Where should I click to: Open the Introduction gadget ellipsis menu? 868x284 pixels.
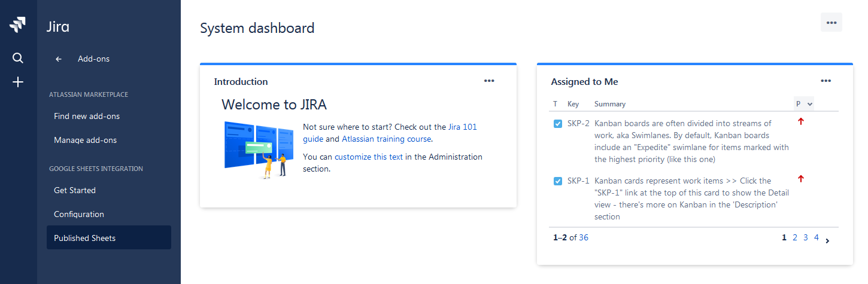(x=489, y=81)
